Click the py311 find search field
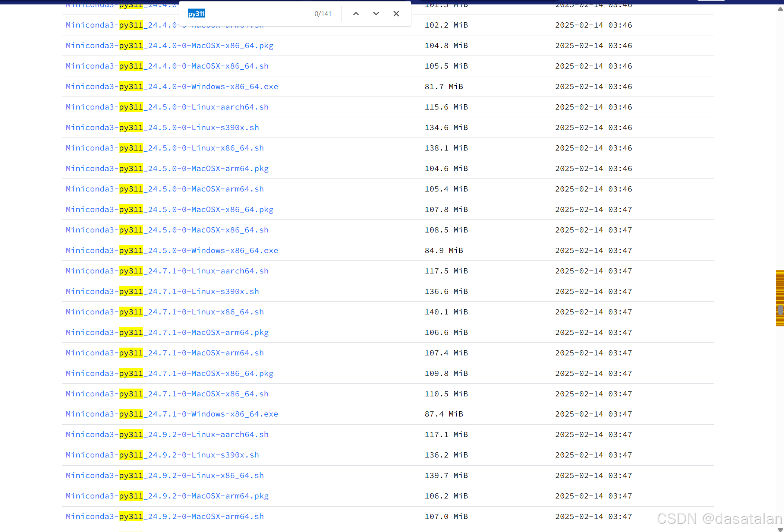 click(248, 14)
